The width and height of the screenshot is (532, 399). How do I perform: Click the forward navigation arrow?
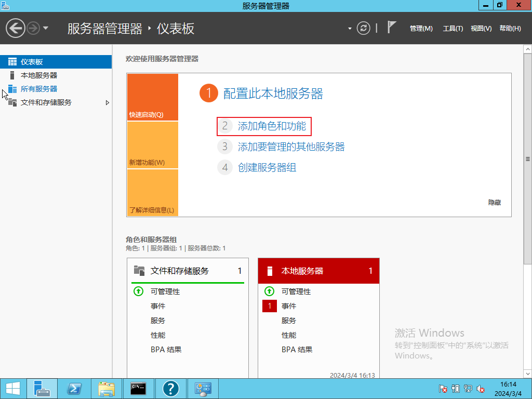click(33, 28)
